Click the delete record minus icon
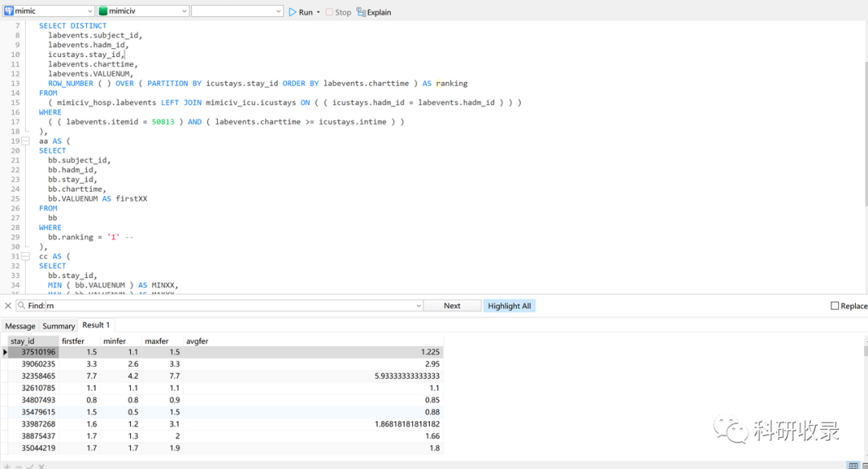868x469 pixels. click(18, 467)
